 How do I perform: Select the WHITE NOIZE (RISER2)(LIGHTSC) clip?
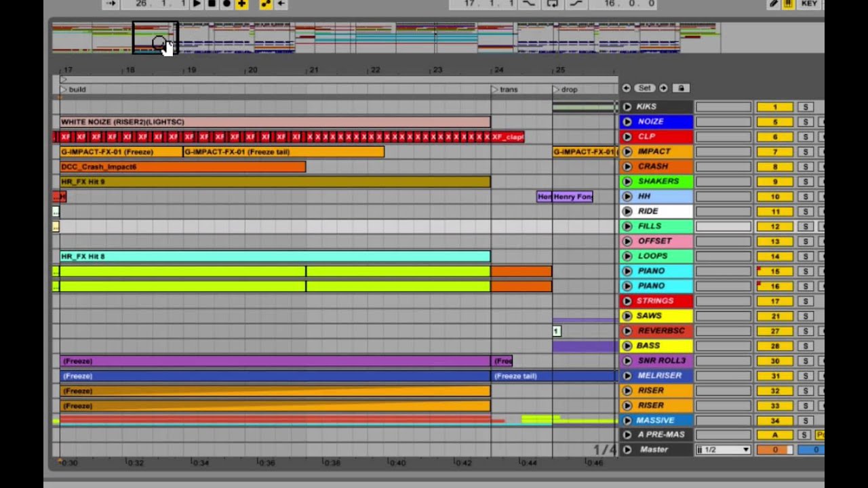point(275,122)
